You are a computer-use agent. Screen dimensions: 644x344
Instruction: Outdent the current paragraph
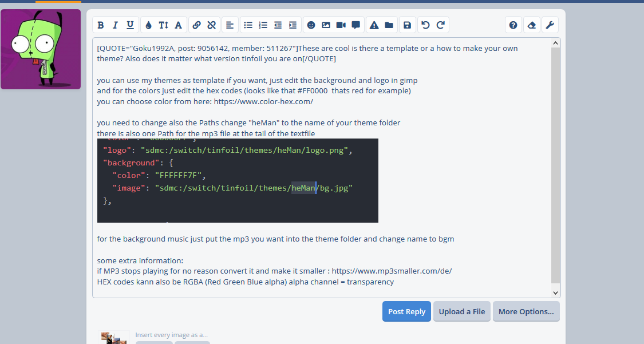click(x=278, y=25)
